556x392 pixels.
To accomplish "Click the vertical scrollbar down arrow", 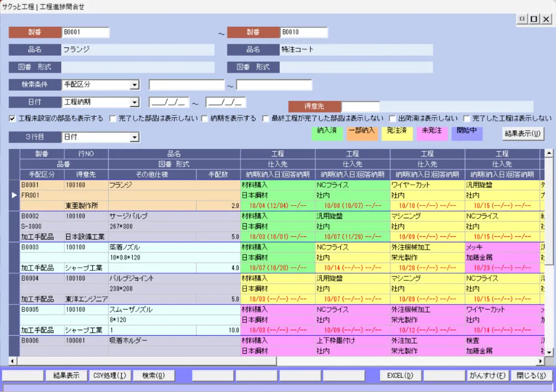I will click(x=549, y=352).
